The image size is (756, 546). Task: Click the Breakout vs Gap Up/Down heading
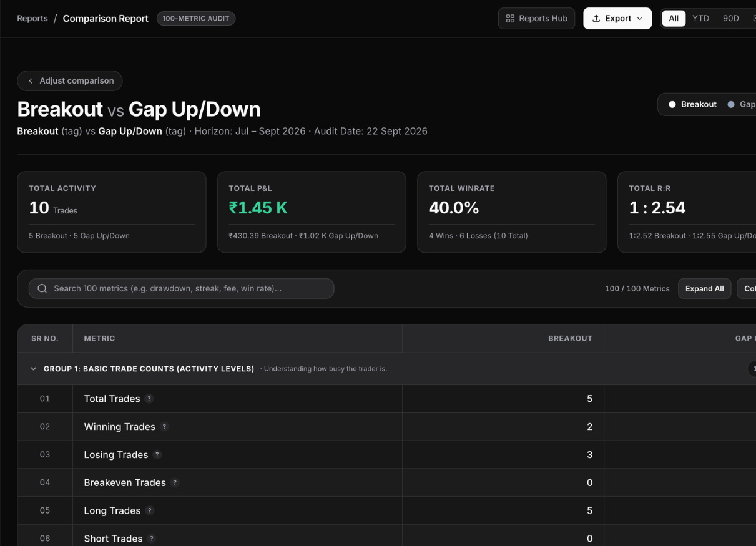coord(139,109)
